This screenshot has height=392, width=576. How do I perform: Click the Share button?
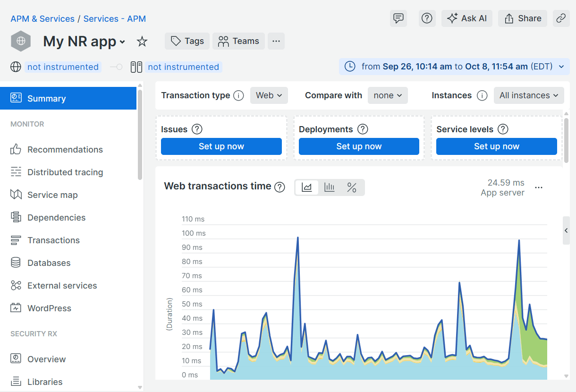[x=523, y=18]
